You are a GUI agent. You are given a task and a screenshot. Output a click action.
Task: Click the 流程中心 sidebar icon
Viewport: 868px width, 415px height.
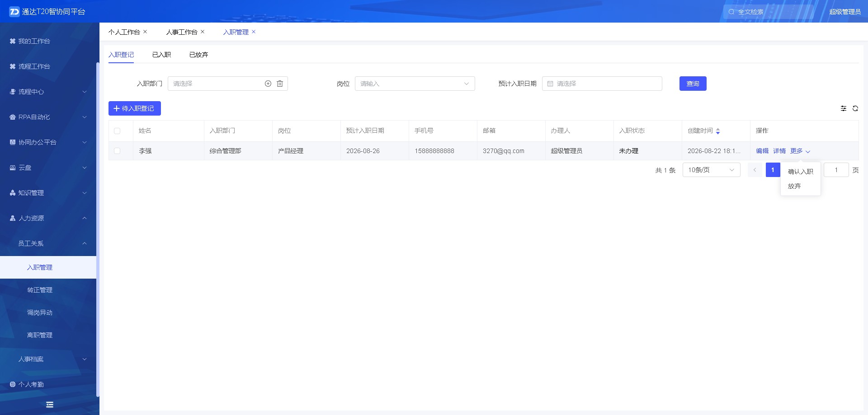tap(13, 92)
